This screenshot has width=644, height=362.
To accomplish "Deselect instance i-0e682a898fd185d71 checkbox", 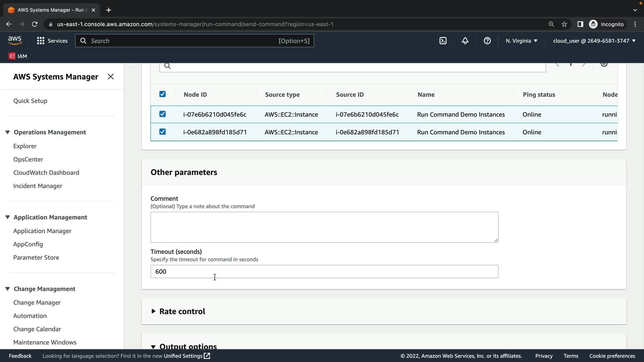I will coord(162,132).
